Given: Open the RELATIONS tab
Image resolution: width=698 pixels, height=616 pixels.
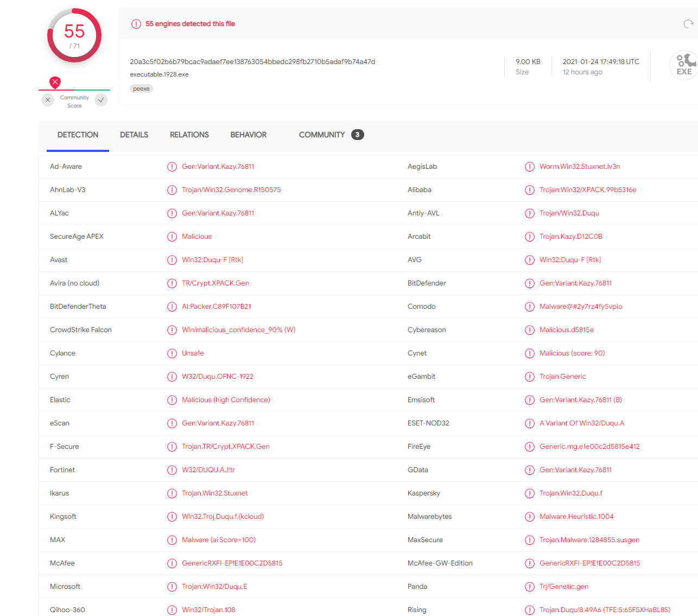Looking at the screenshot, I should point(189,135).
